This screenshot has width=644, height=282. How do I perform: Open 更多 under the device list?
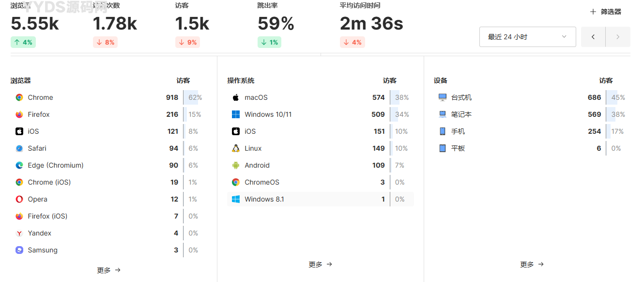pyautogui.click(x=532, y=264)
